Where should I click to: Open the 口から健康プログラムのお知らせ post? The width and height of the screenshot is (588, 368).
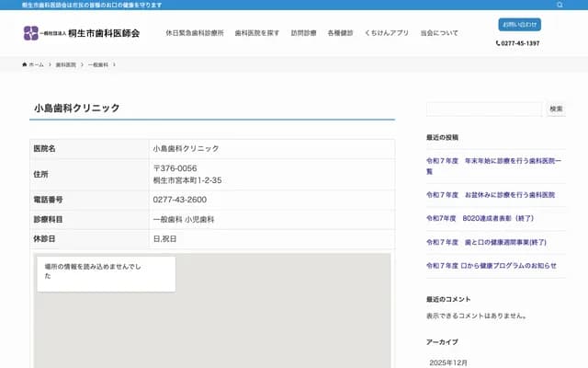click(x=491, y=265)
